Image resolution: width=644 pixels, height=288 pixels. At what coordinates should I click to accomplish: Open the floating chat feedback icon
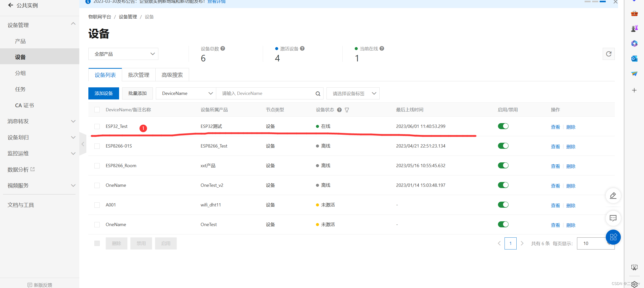(613, 218)
